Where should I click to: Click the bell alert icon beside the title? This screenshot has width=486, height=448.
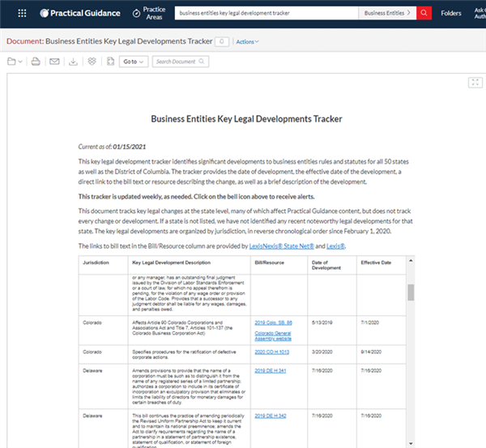pos(222,41)
